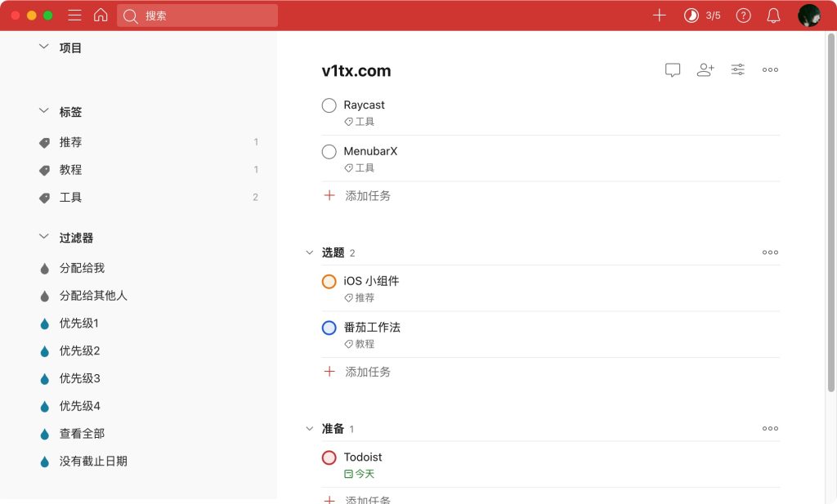Screen dimensions: 837x504
Task: Click the 过滤器 sidebar heading
Action: 76,238
